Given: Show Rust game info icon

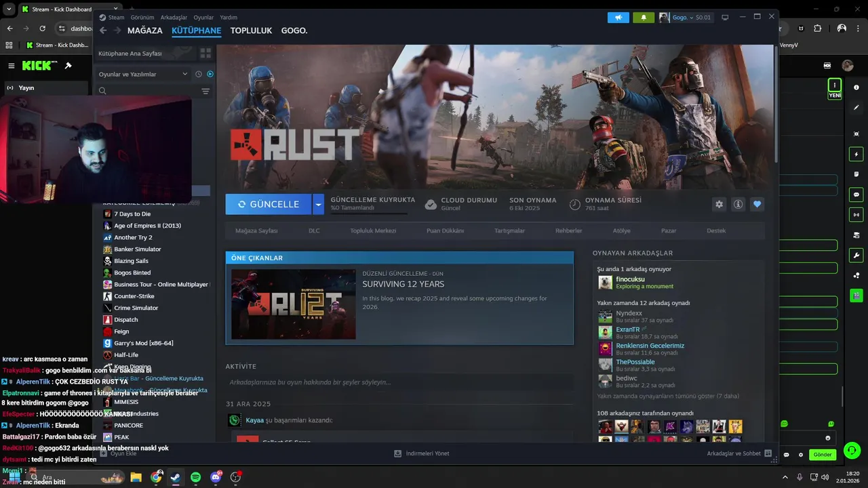Looking at the screenshot, I should pyautogui.click(x=738, y=204).
